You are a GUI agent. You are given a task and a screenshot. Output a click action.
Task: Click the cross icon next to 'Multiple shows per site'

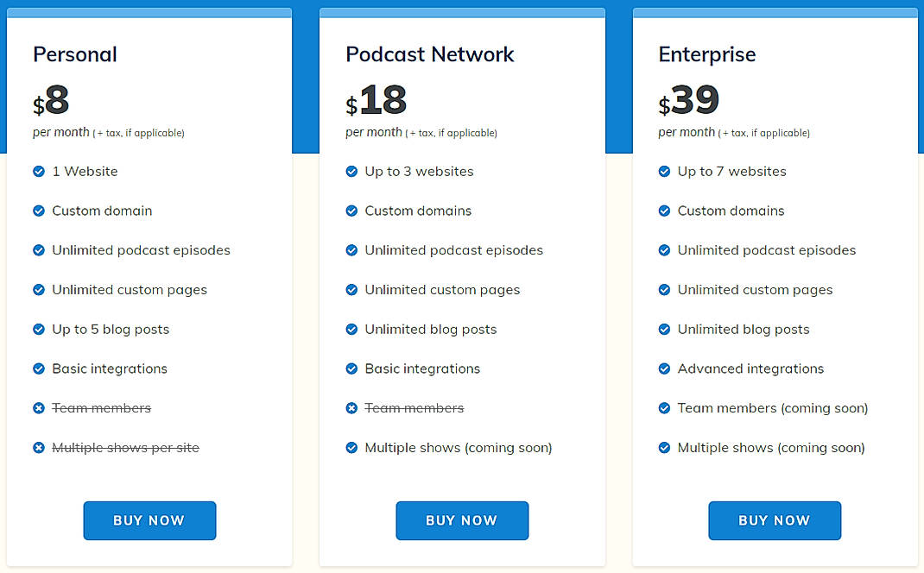[39, 447]
